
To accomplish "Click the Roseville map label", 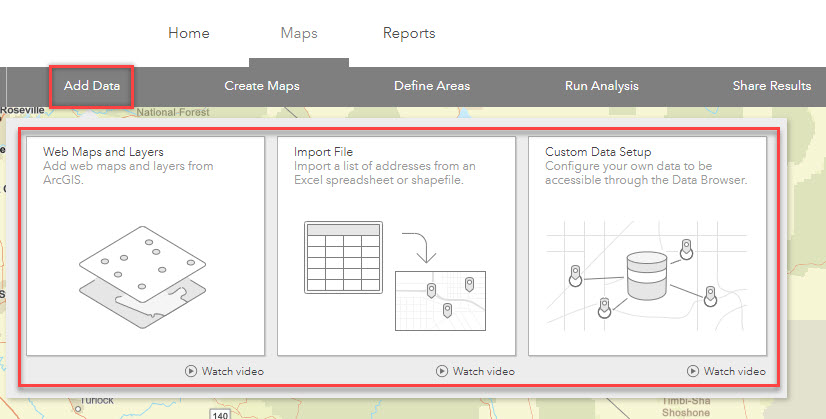I will click(x=23, y=110).
